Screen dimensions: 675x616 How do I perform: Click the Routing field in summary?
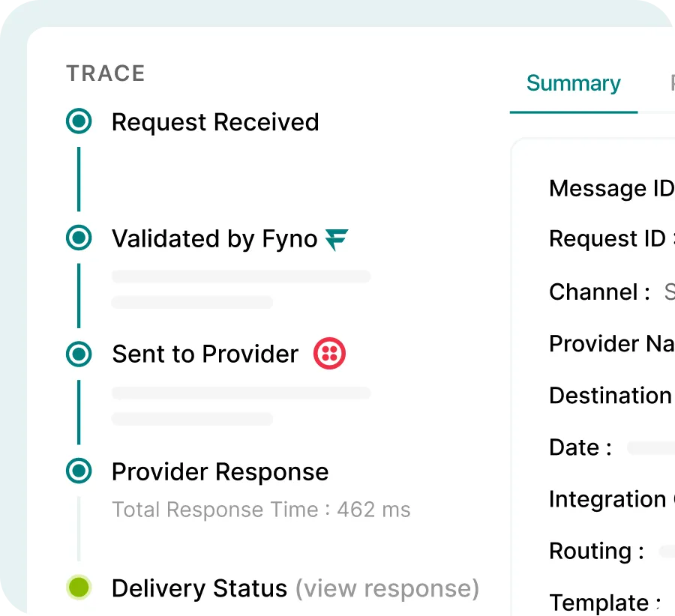[612, 551]
